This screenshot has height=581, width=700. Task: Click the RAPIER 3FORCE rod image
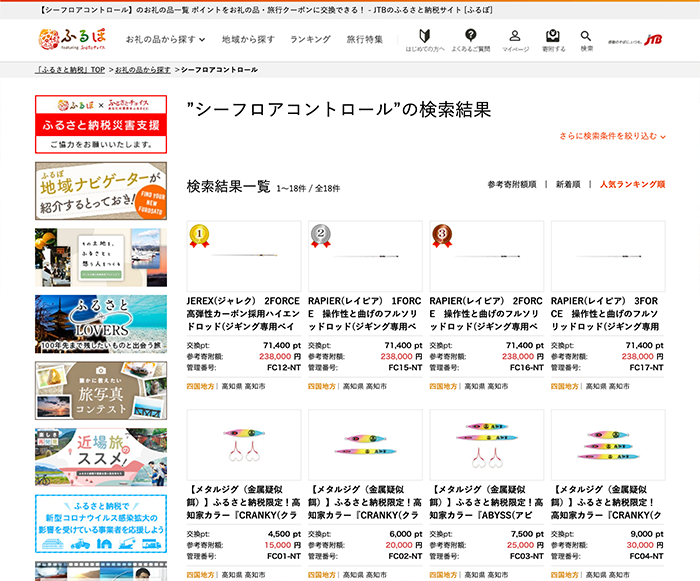coord(608,256)
